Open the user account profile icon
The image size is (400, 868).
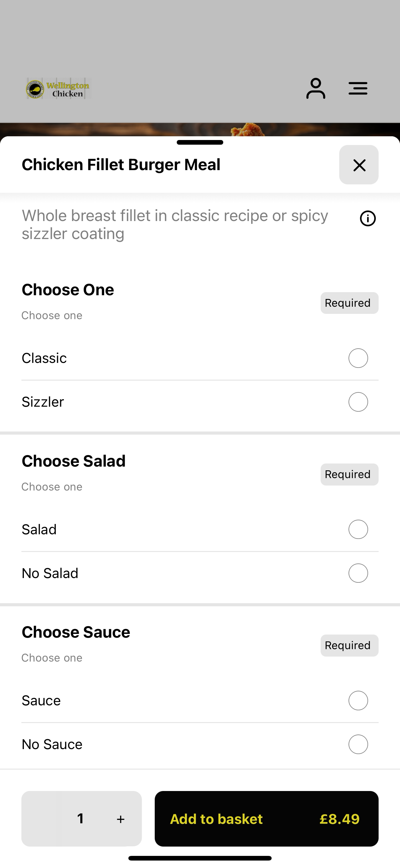tap(315, 88)
